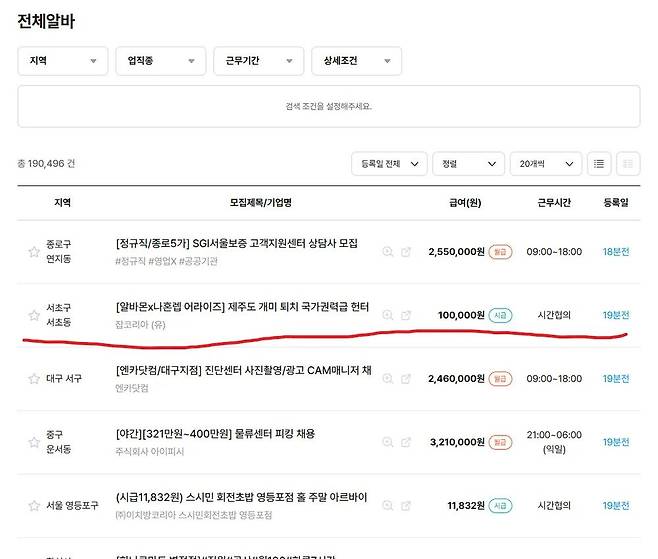Click the 중구 운서동 region cell
Image resolution: width=658 pixels, height=559 pixels.
pos(58,441)
